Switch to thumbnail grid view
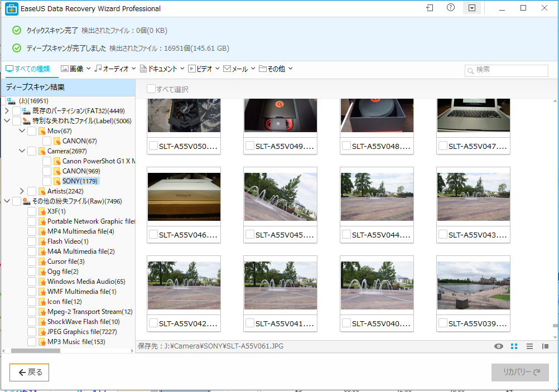This screenshot has width=559, height=392. (x=514, y=346)
